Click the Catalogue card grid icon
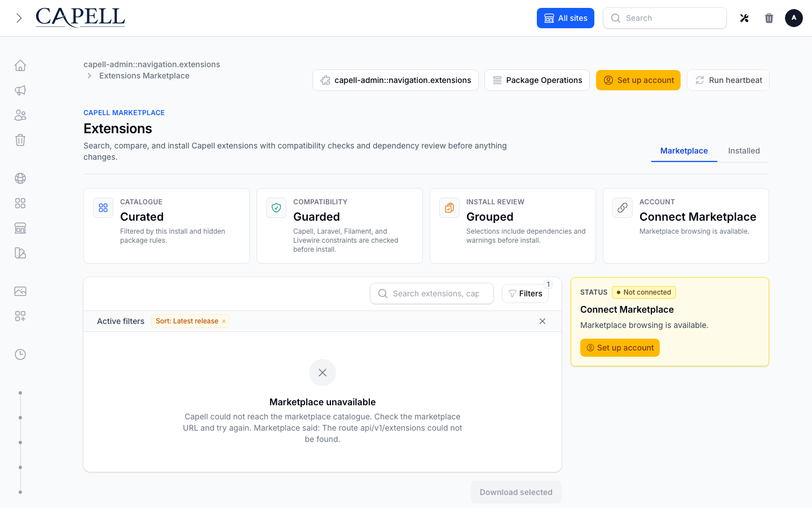This screenshot has width=812, height=508. (x=103, y=208)
